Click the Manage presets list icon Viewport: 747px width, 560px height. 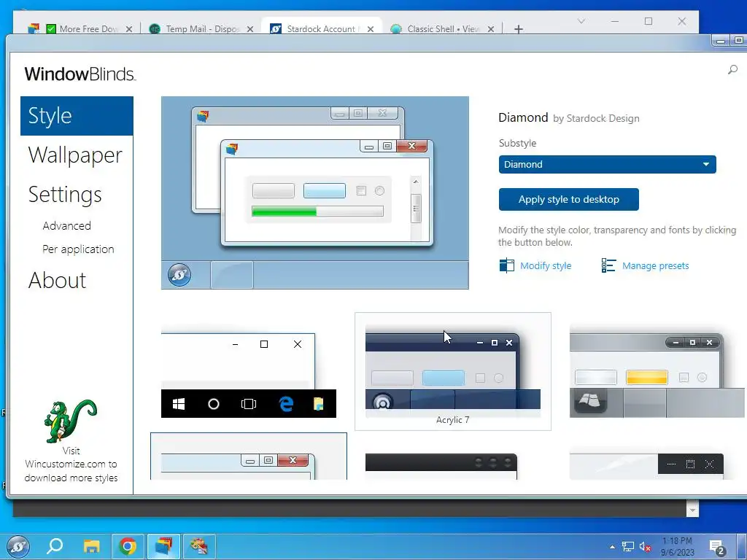pos(608,265)
